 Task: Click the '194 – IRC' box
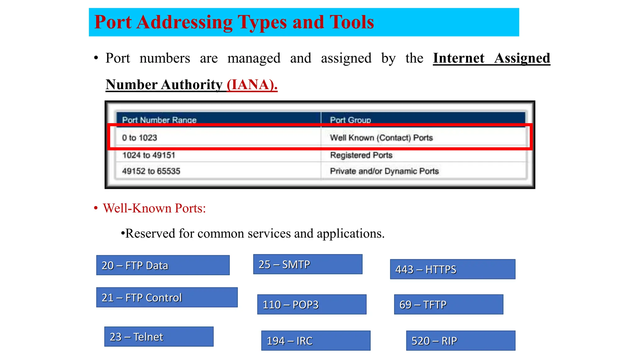[x=316, y=341]
